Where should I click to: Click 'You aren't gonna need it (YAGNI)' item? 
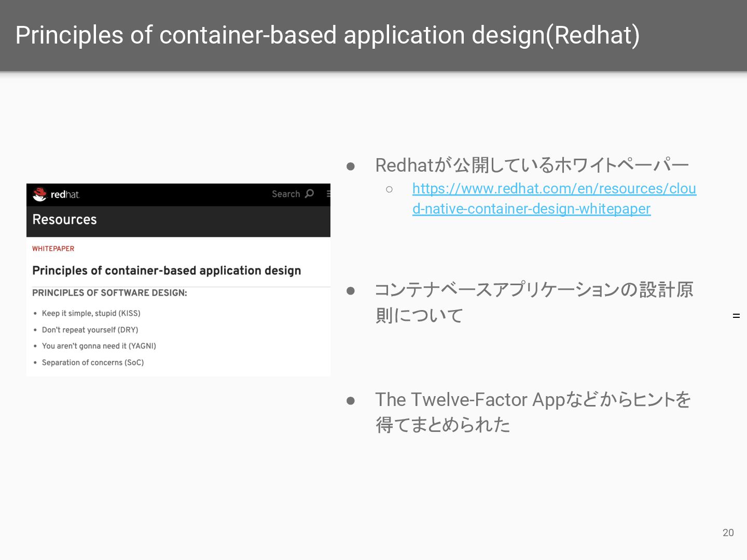tap(99, 346)
